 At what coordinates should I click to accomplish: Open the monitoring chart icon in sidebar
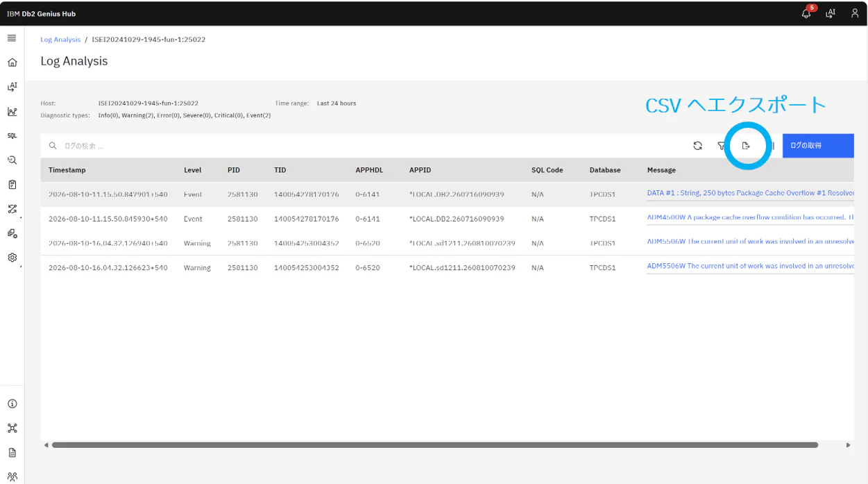click(x=12, y=111)
